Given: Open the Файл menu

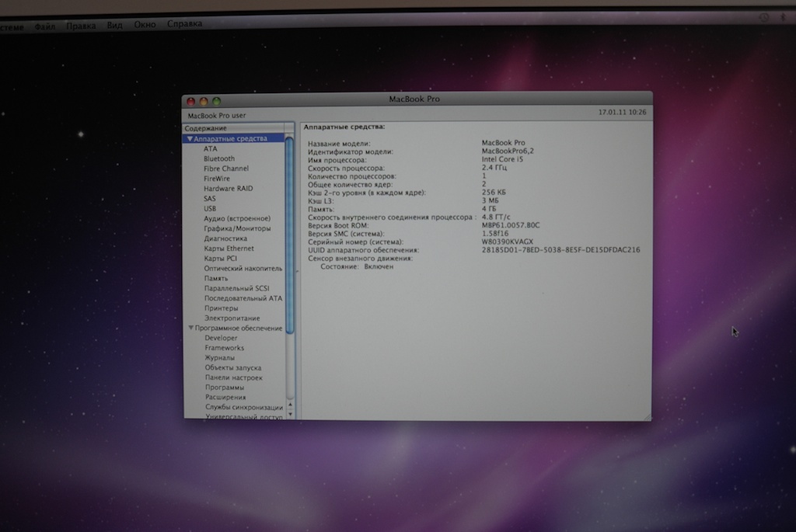Looking at the screenshot, I should [44, 26].
